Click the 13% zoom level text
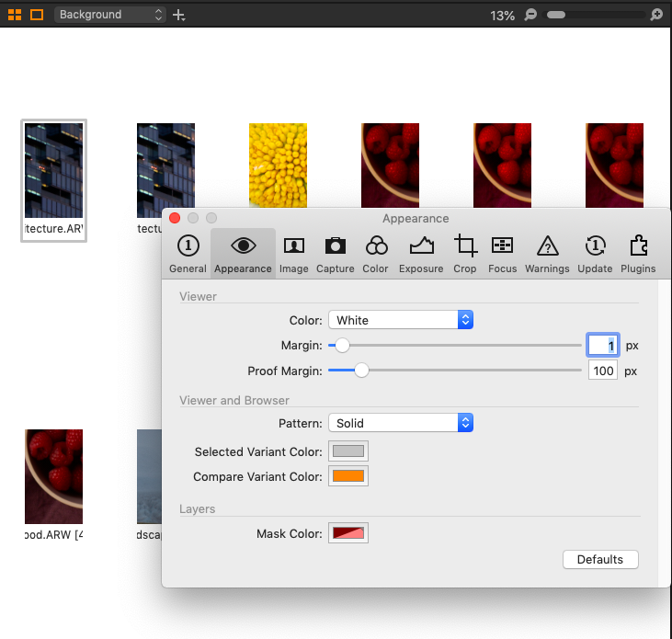The height and width of the screenshot is (639, 672). point(502,16)
